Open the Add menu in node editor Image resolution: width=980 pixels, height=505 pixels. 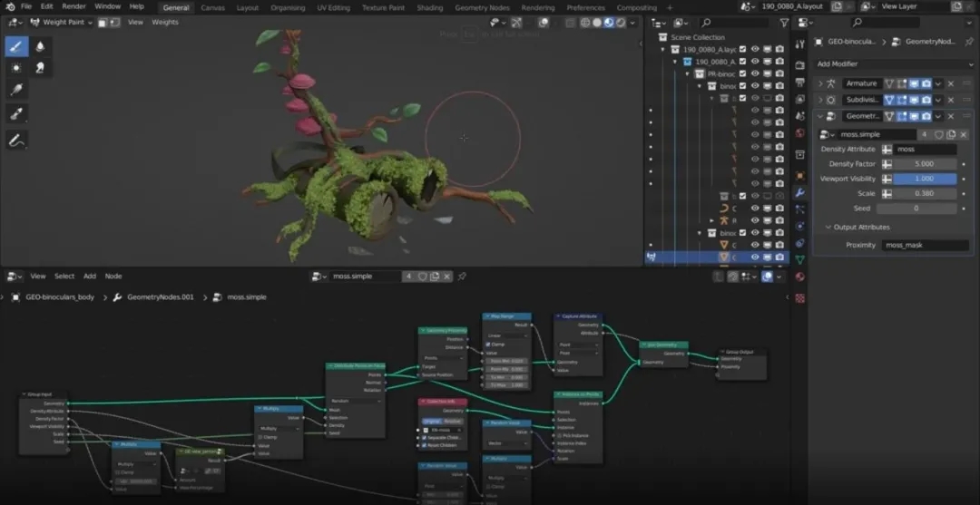coord(90,276)
